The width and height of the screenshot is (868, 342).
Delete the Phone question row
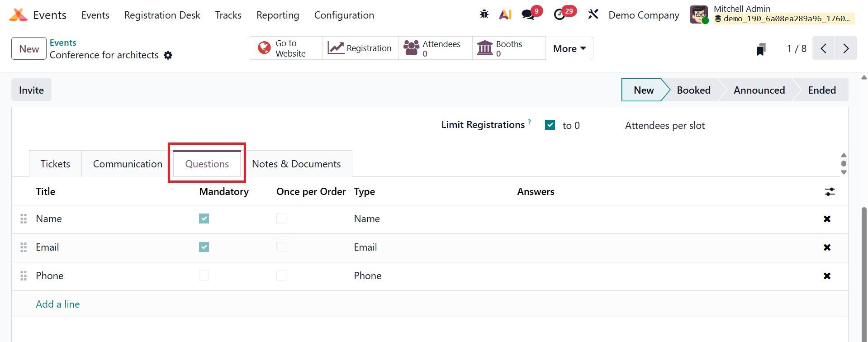[827, 276]
